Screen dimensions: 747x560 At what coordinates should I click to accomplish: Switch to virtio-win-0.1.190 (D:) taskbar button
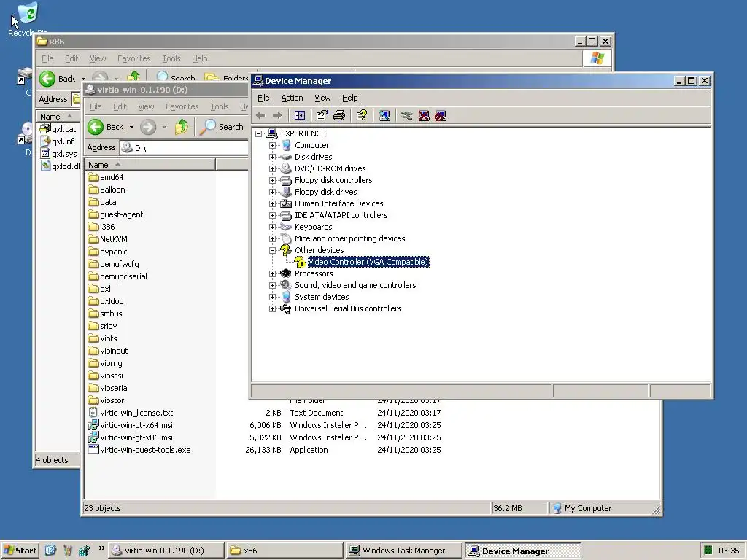166,551
